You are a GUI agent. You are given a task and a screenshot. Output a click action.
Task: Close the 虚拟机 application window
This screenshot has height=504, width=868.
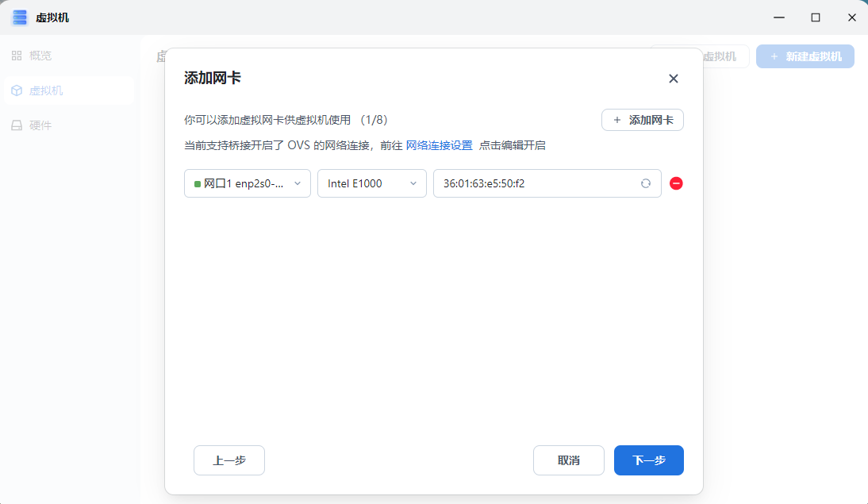click(852, 17)
